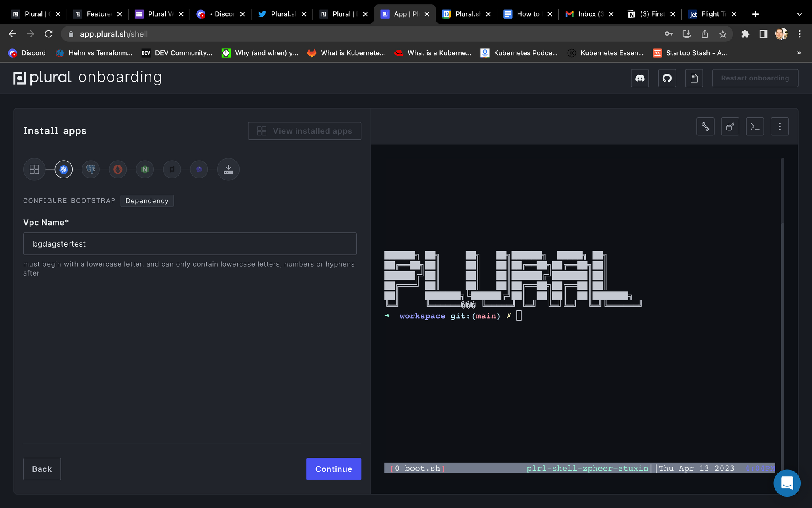Click the install app icon in address bar
This screenshot has width=812, height=508.
pos(687,34)
